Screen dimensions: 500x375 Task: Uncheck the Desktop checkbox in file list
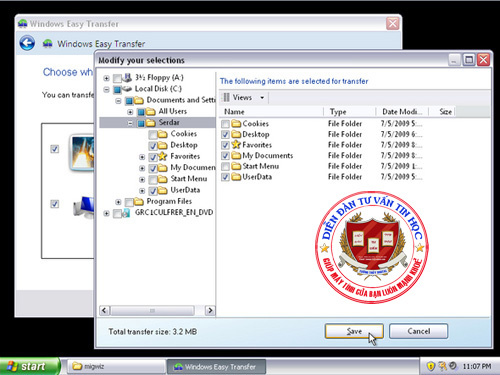pos(226,135)
